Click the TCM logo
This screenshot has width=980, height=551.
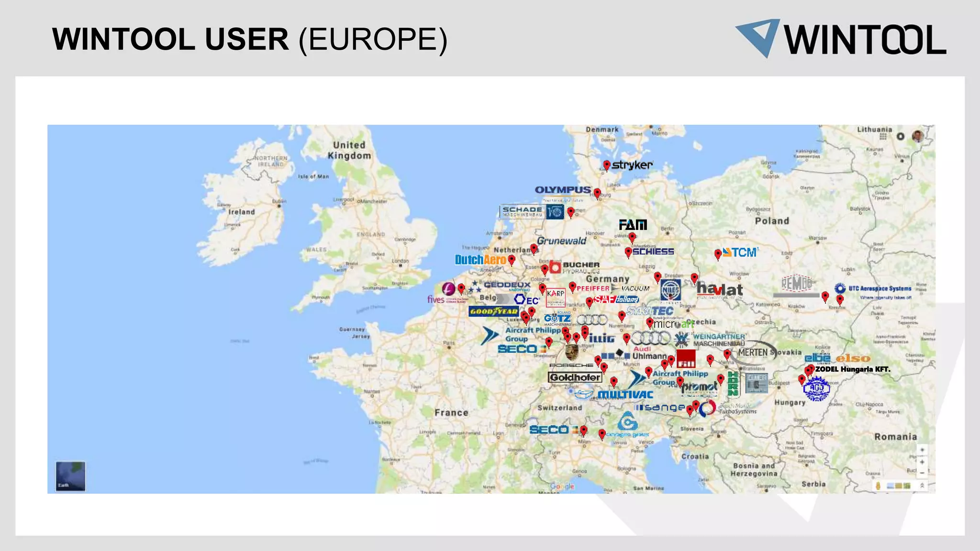tap(740, 253)
